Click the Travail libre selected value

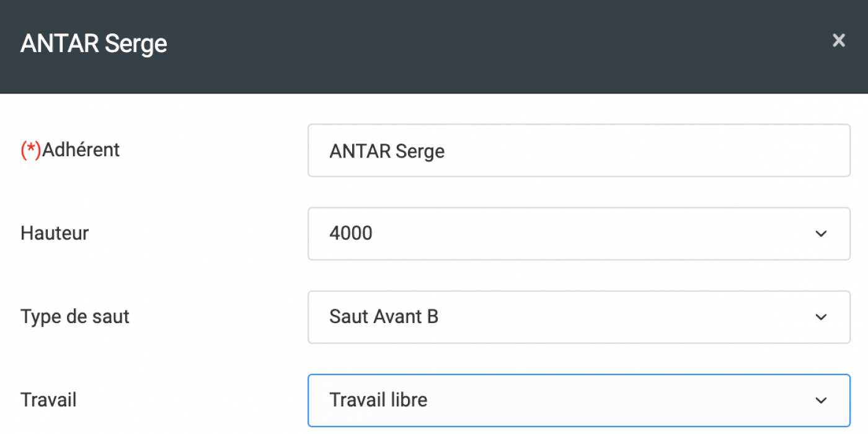tap(378, 400)
